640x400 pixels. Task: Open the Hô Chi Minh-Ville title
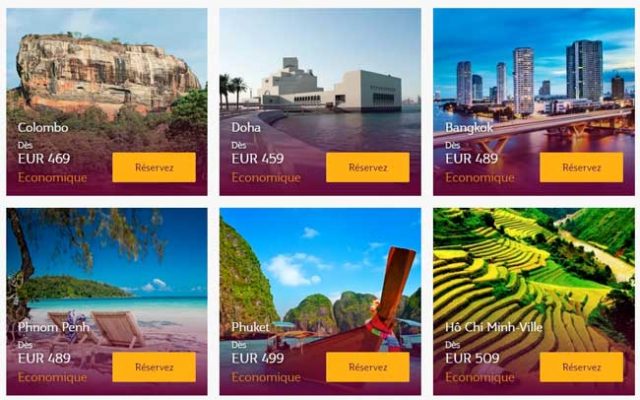tap(494, 327)
